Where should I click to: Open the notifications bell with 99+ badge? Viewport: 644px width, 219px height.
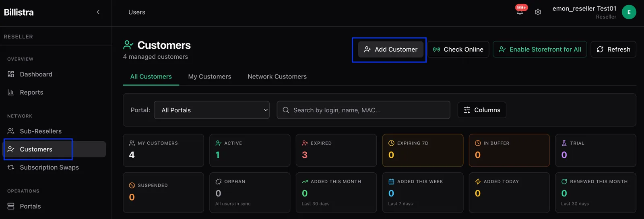[x=520, y=12]
